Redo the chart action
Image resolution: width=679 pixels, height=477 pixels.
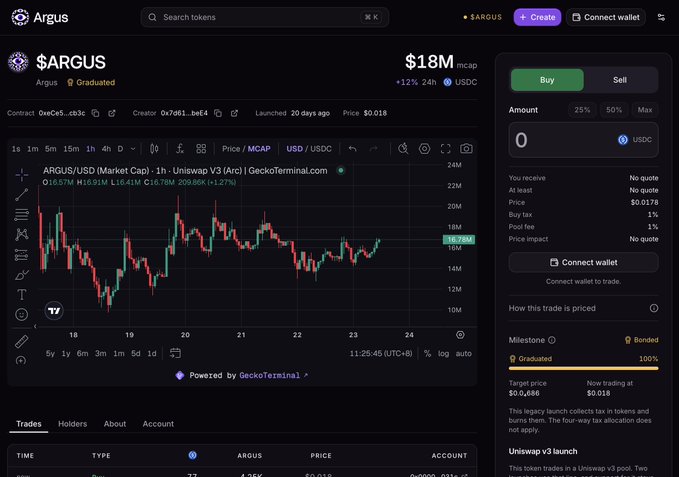pos(373,149)
